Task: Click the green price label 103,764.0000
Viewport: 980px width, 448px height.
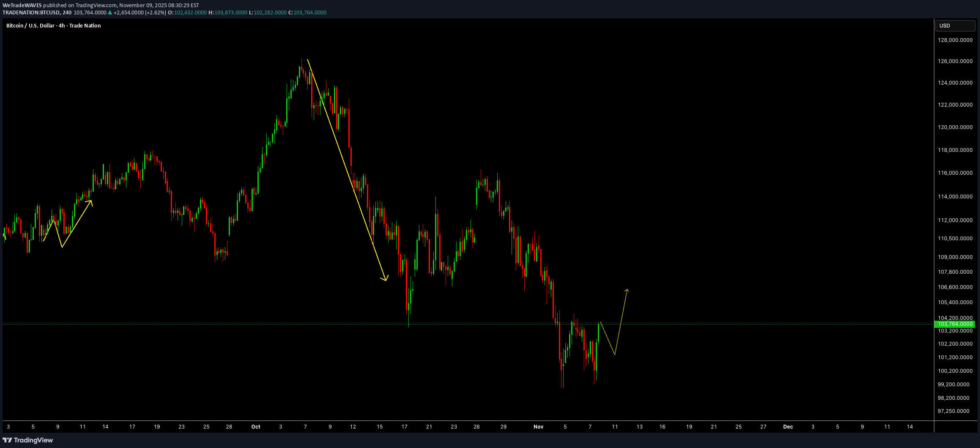Action: (x=955, y=324)
